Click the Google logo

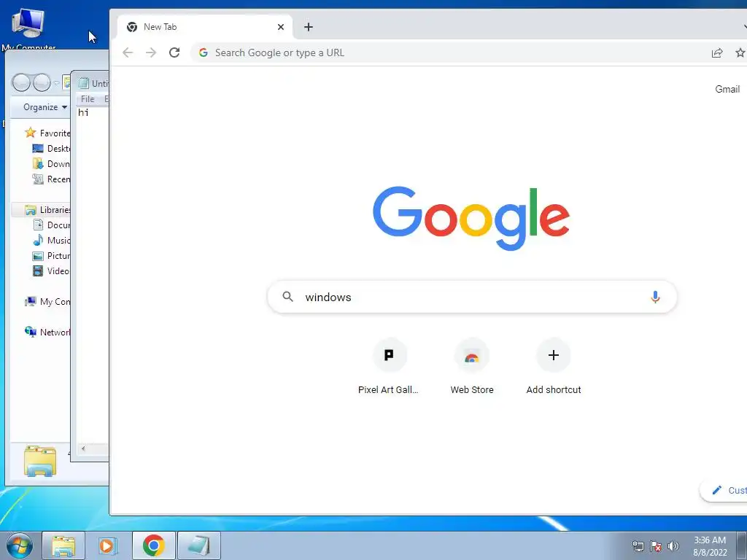pos(471,218)
